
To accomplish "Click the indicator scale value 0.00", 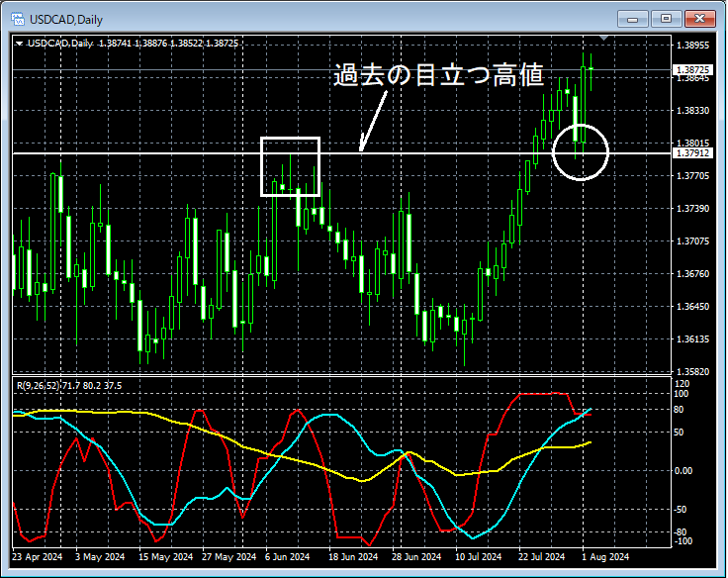I will 682,471.
